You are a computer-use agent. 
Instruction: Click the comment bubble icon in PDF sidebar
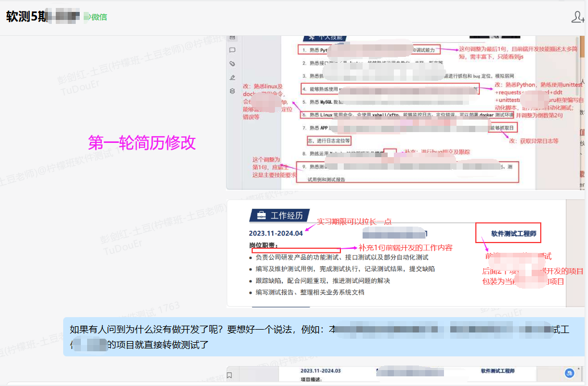click(232, 50)
